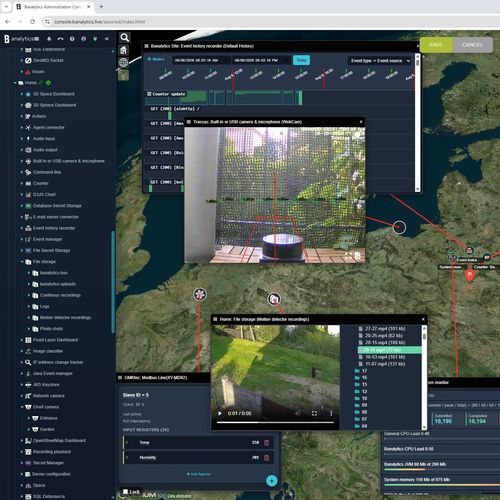Image resolution: width=500 pixels, height=500 pixels.
Task: Select the Secret Manager tree item
Action: tap(48, 463)
